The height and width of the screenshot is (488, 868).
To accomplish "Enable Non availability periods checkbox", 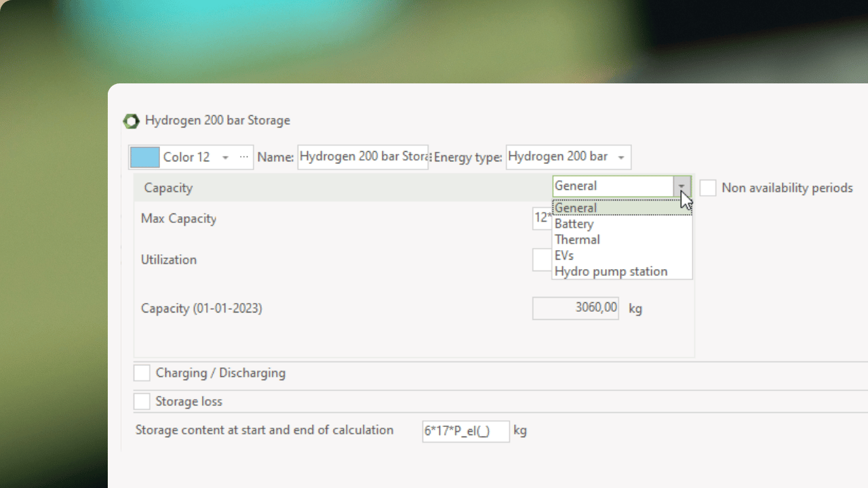I will (708, 188).
